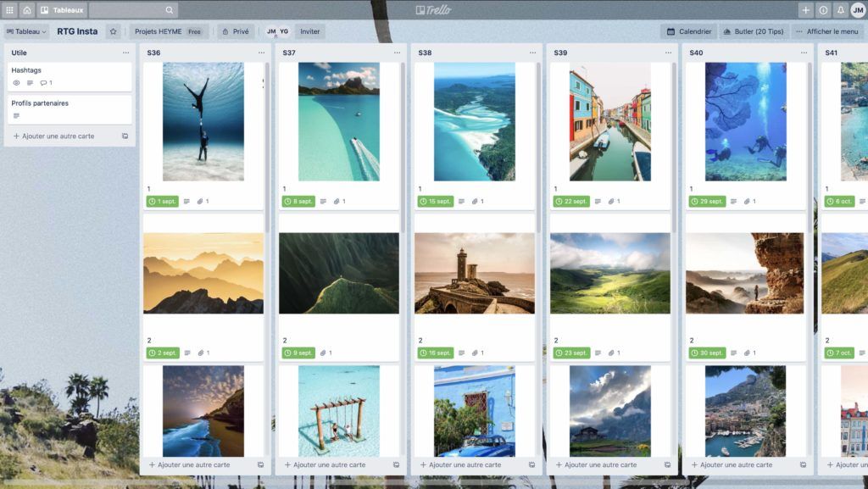868x489 pixels.
Task: Toggle the 22 sept. due date badge
Action: (571, 202)
